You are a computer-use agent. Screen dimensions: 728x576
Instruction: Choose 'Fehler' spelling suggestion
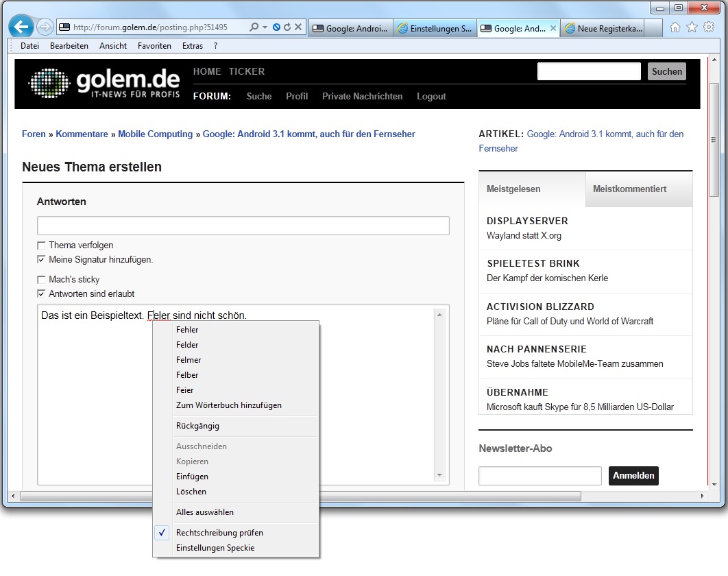tap(187, 330)
